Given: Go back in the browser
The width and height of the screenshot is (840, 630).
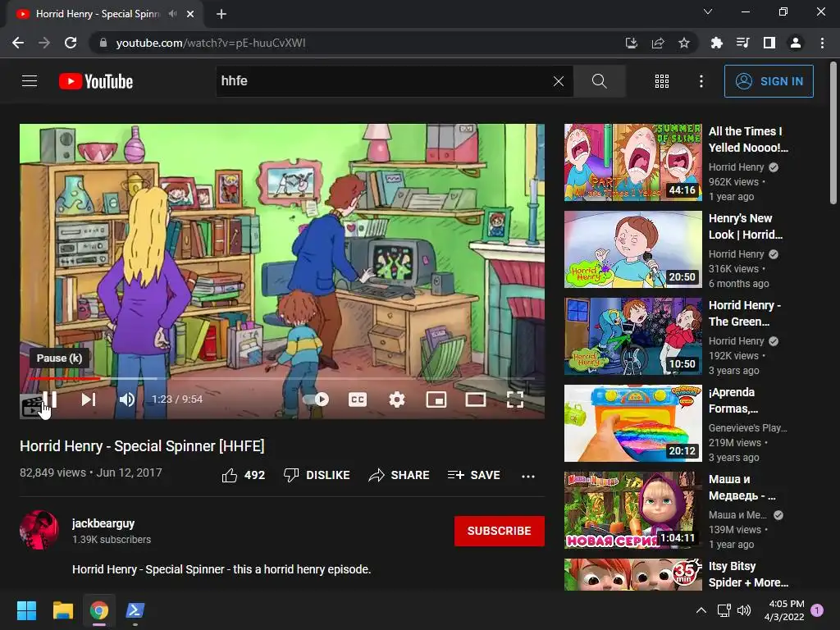Looking at the screenshot, I should point(18,43).
